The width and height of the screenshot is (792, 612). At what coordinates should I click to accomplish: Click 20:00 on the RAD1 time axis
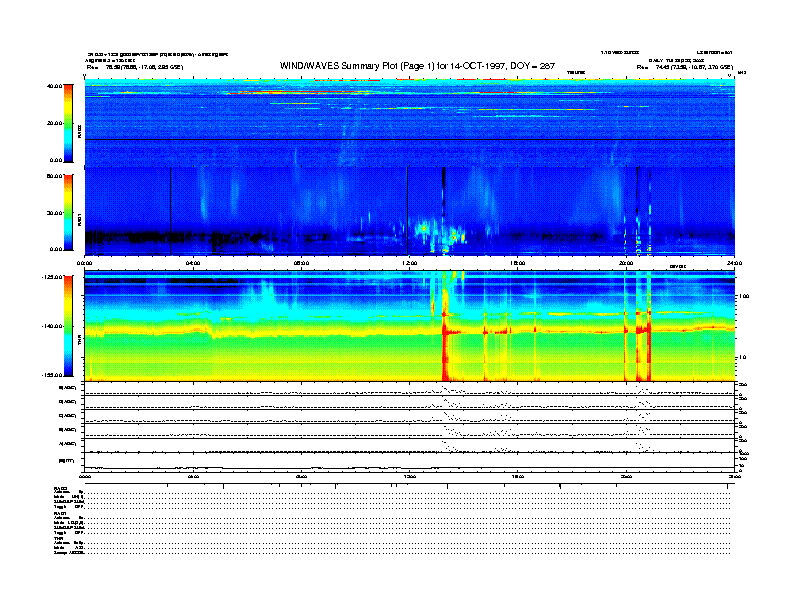(x=626, y=263)
